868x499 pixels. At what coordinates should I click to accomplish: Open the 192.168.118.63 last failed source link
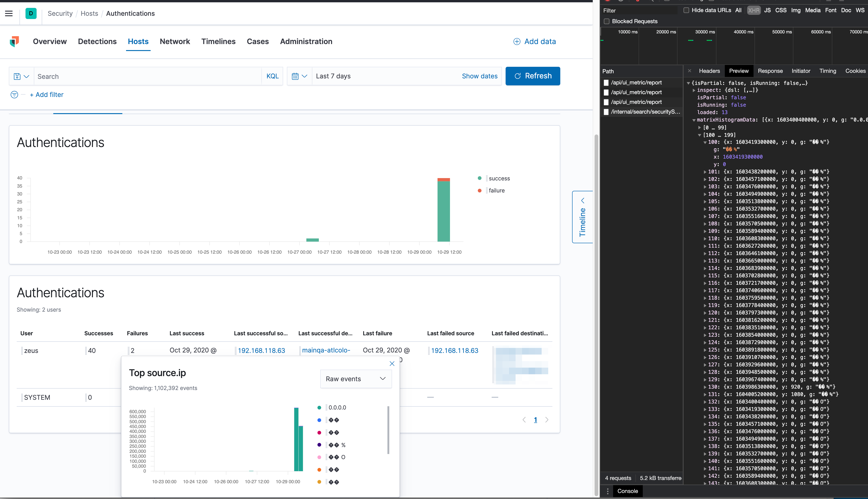(454, 350)
